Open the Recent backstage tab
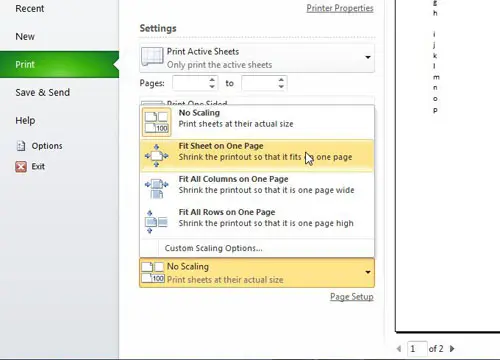The height and width of the screenshot is (360, 500). click(x=29, y=8)
